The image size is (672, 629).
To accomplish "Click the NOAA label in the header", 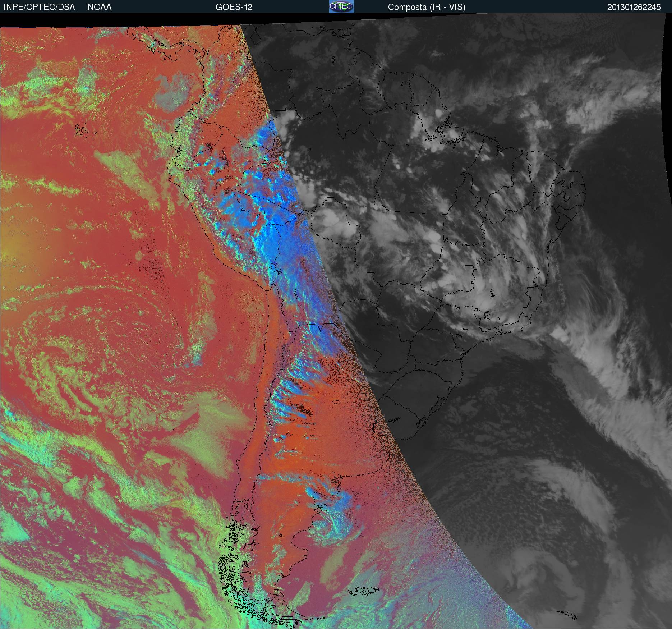I will (x=100, y=7).
